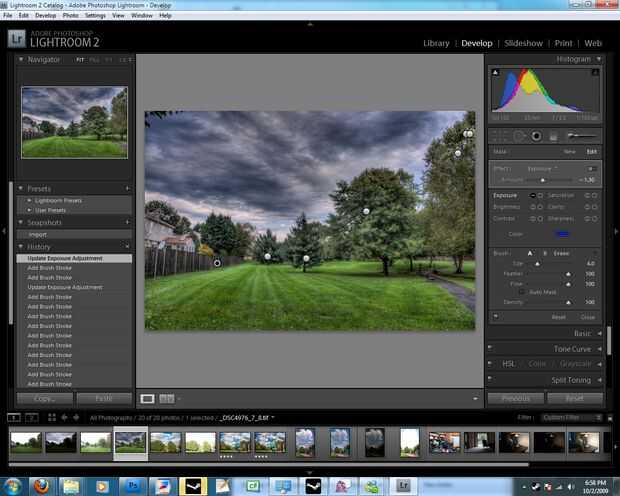
Task: Open Grid view from filmstrip bar
Action: click(52, 417)
